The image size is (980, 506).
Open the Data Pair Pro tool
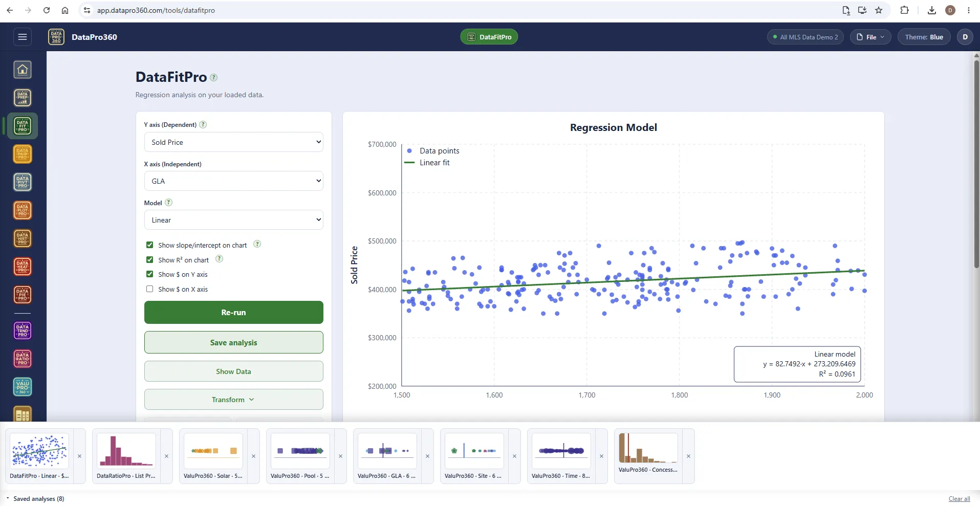tap(23, 154)
